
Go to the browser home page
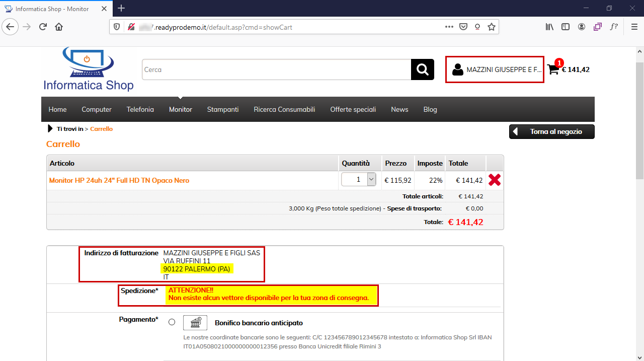pyautogui.click(x=59, y=27)
